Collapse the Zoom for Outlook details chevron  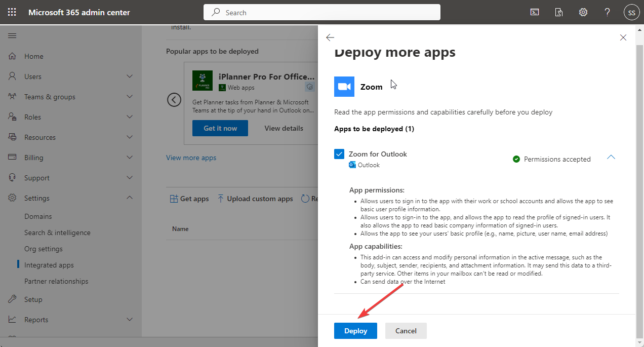(x=611, y=157)
